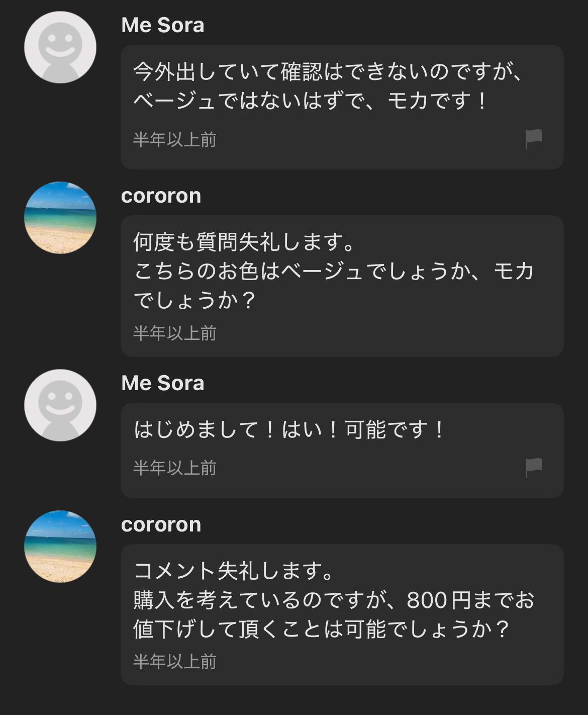Open Me Sora's avatar beside the モカです reply
Viewport: 588px width, 715px height.
tap(60, 47)
